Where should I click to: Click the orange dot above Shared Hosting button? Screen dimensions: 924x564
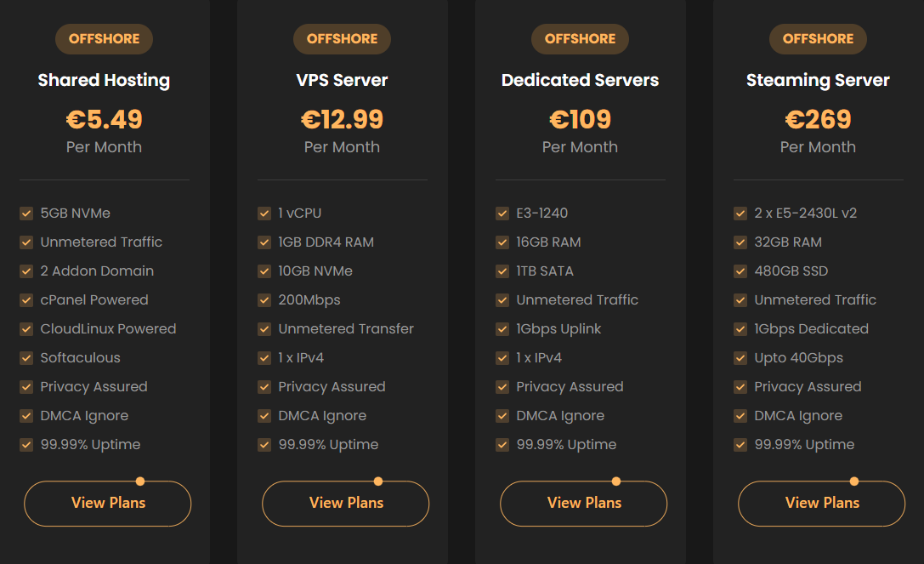140,481
